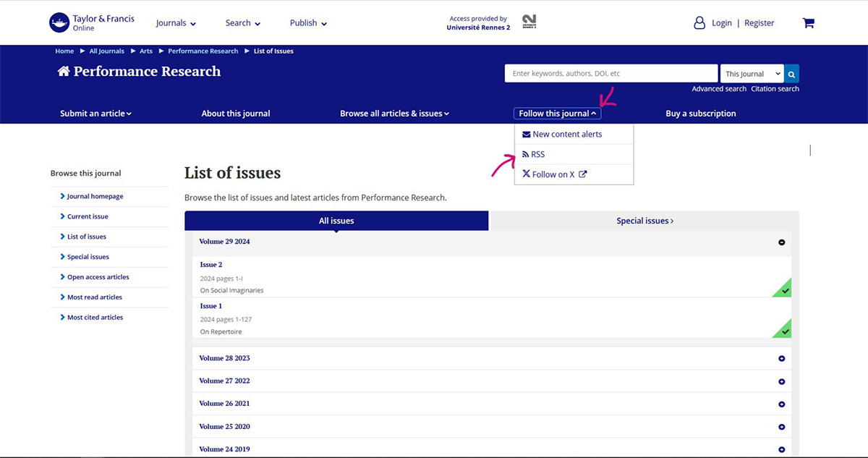The height and width of the screenshot is (458, 868).
Task: Collapse the Follow this journal menu
Action: tap(557, 114)
